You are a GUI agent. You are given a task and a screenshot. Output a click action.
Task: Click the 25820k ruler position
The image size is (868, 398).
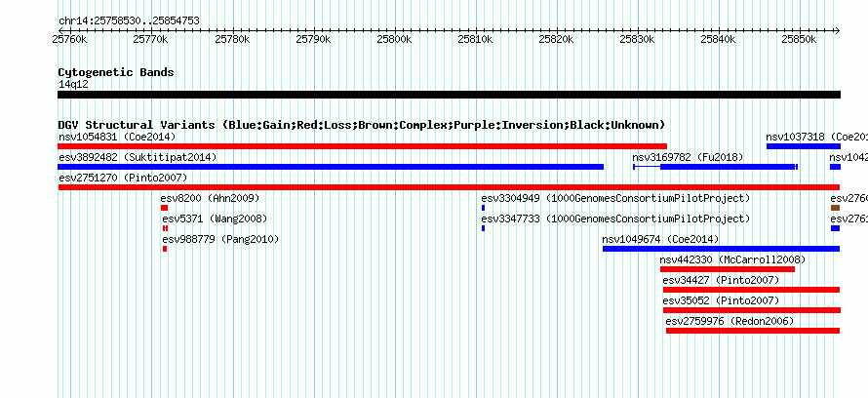pyautogui.click(x=556, y=39)
